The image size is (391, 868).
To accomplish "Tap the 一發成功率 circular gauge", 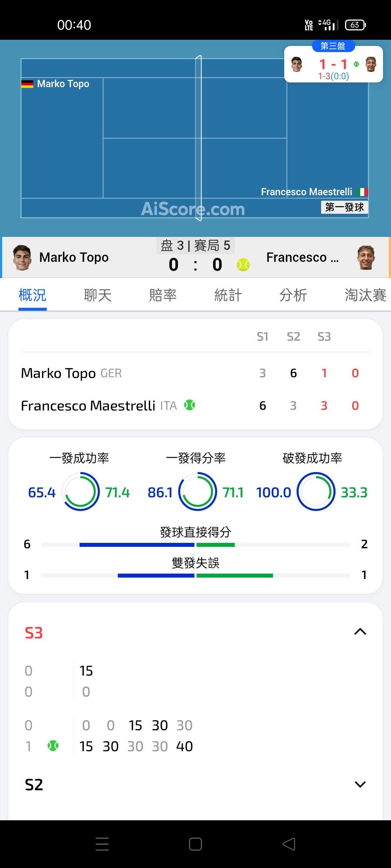I will click(x=80, y=492).
